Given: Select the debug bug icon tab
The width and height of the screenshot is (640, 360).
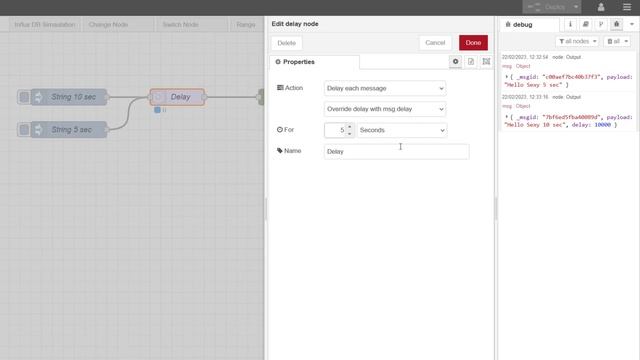Looking at the screenshot, I should 616,24.
